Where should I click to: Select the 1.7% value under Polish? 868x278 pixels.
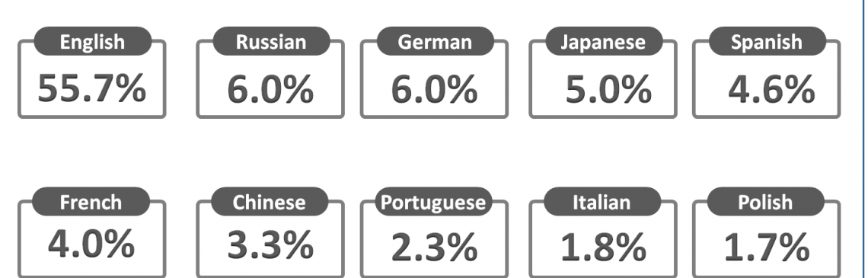point(767,247)
